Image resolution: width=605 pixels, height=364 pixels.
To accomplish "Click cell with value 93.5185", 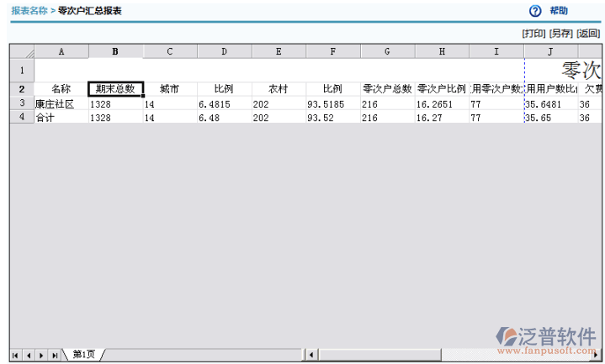I will tap(333, 103).
